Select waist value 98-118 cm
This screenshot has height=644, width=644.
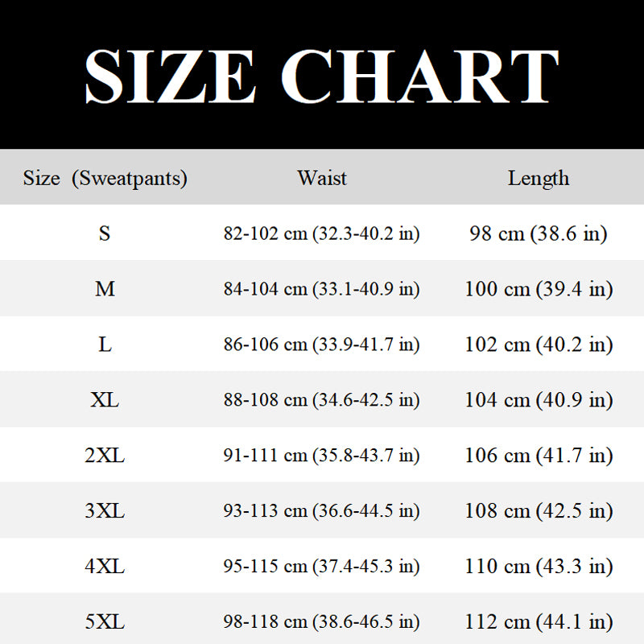[x=321, y=623]
